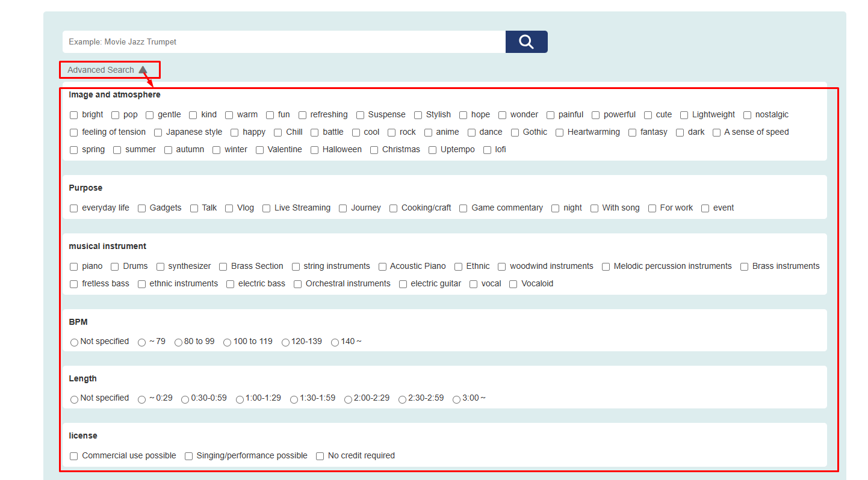The height and width of the screenshot is (480, 868).
Task: Pick the 120-139 BPM radio button
Action: pos(286,342)
